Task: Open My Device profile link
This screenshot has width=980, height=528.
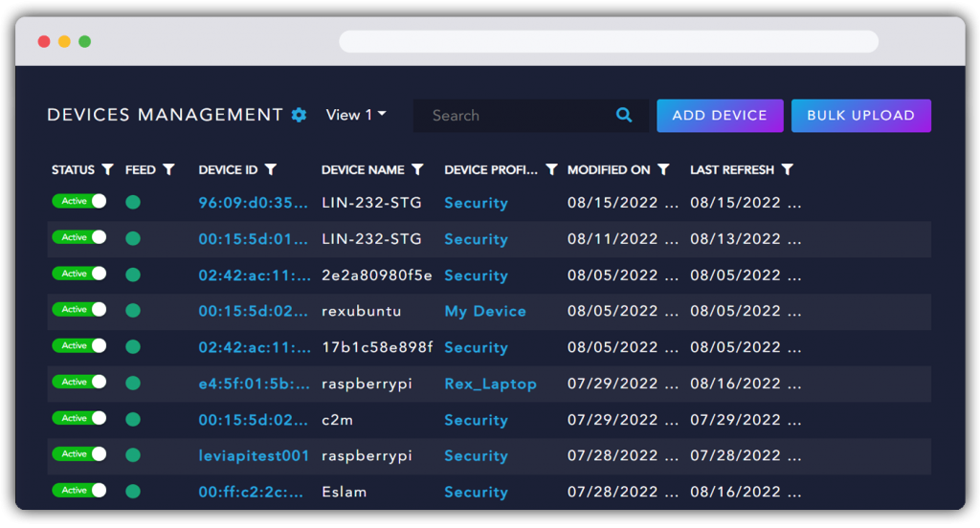Action: tap(485, 311)
